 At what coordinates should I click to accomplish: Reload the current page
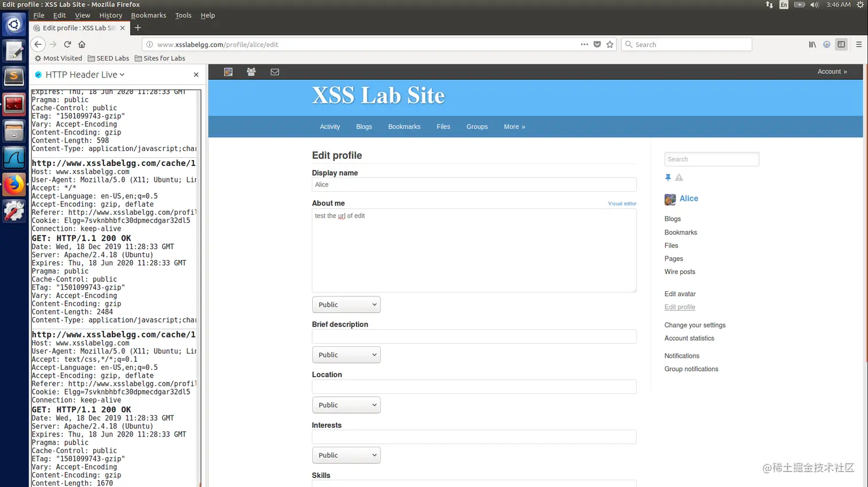pos(67,44)
